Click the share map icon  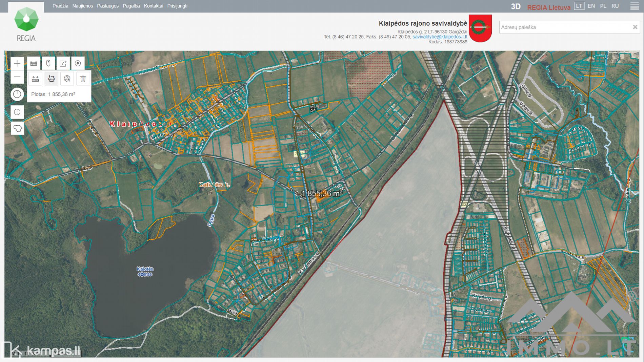[63, 63]
